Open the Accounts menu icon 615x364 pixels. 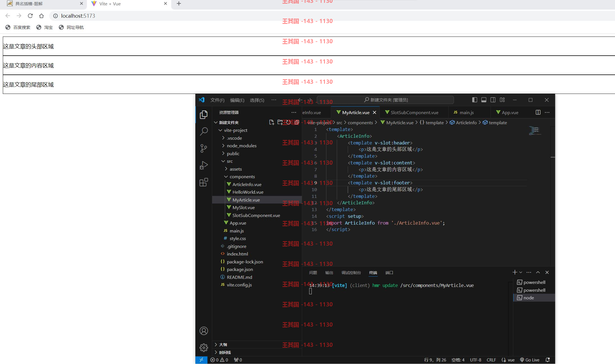(204, 331)
